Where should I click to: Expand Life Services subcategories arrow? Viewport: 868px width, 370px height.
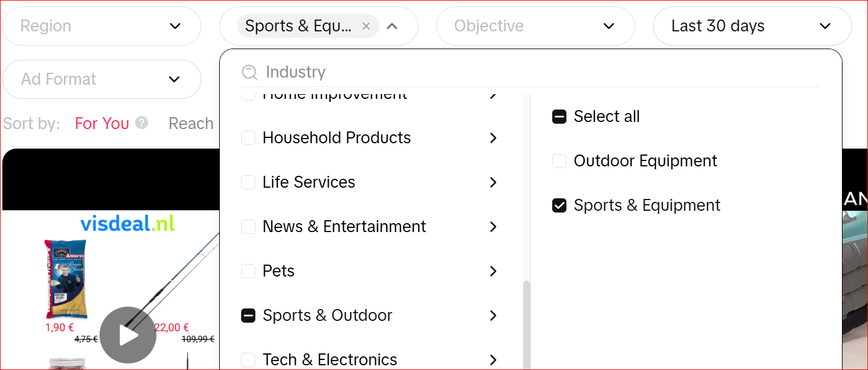(493, 182)
